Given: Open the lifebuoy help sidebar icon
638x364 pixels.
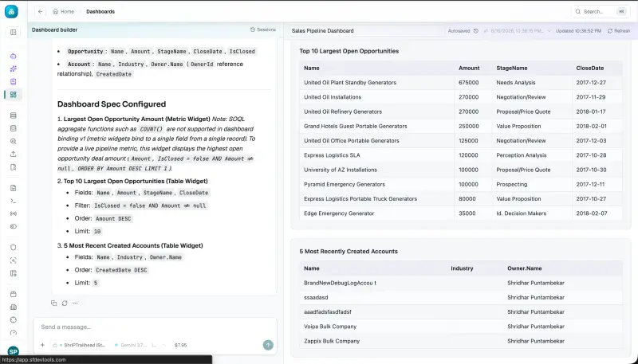Looking at the screenshot, I should pyautogui.click(x=14, y=319).
